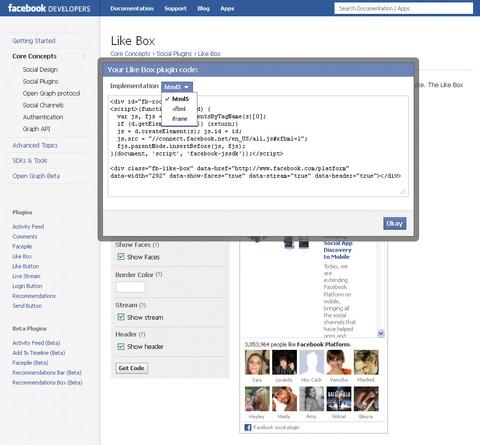The height and width of the screenshot is (445, 480).
Task: Click the Header help (?) icon
Action: [x=142, y=334]
